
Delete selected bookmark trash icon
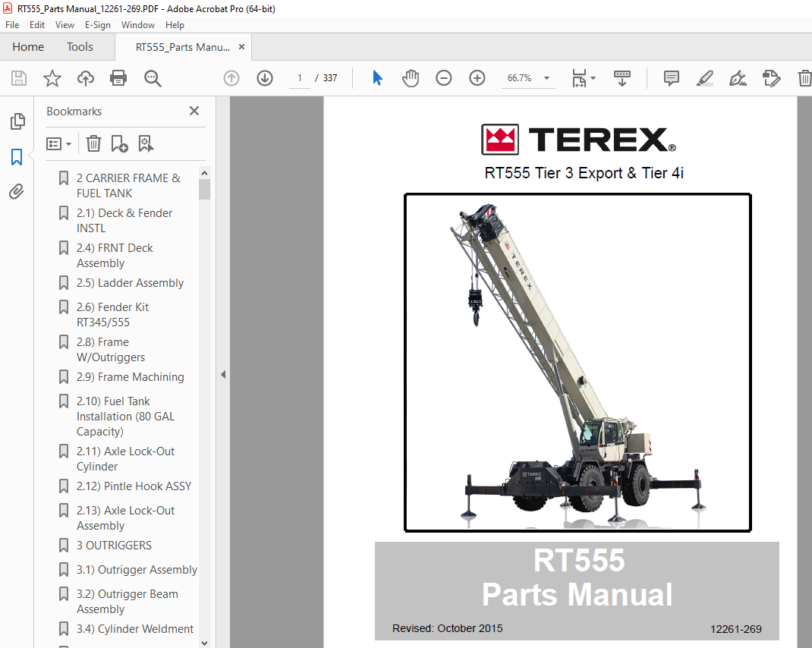tap(93, 143)
